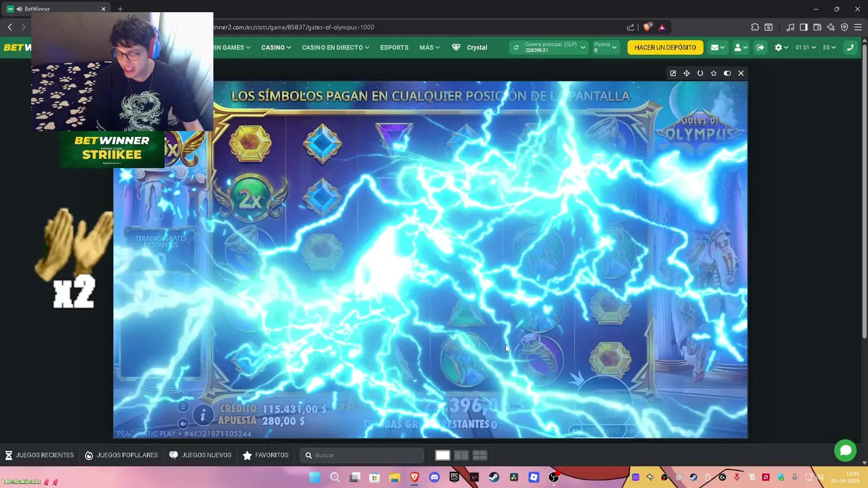The width and height of the screenshot is (868, 488).
Task: Toggle the dark mode switch above the game
Action: pyautogui.click(x=727, y=73)
